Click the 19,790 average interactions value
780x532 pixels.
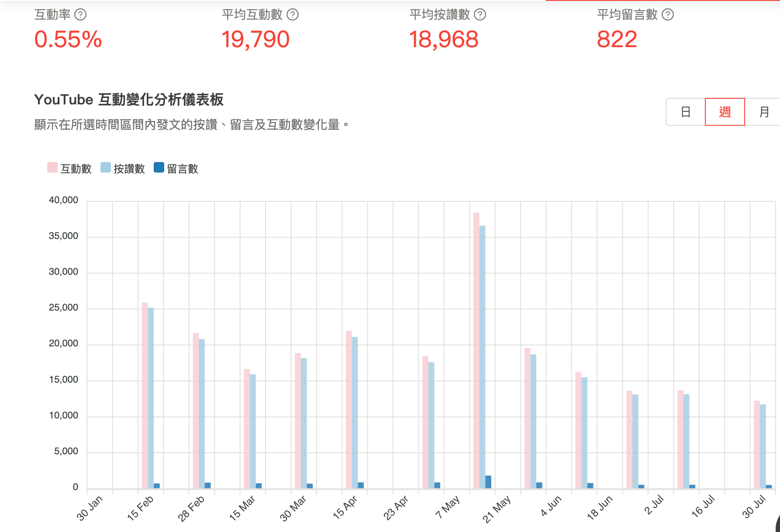pos(255,40)
